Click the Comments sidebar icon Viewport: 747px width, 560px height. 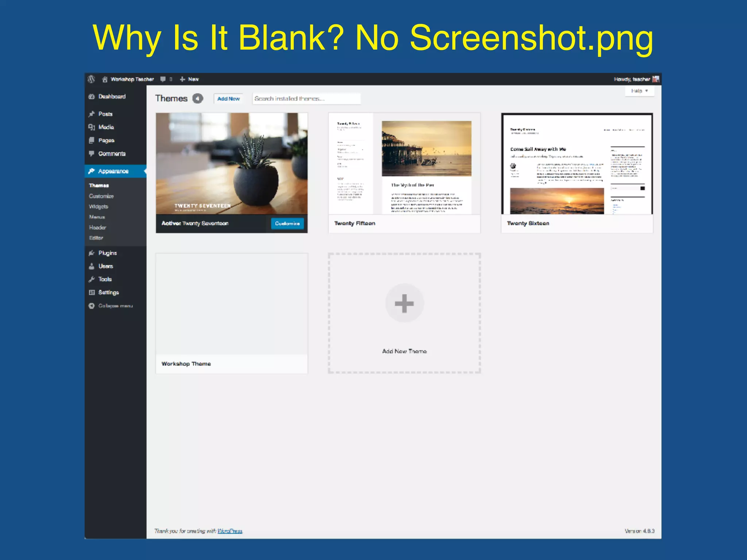(92, 153)
